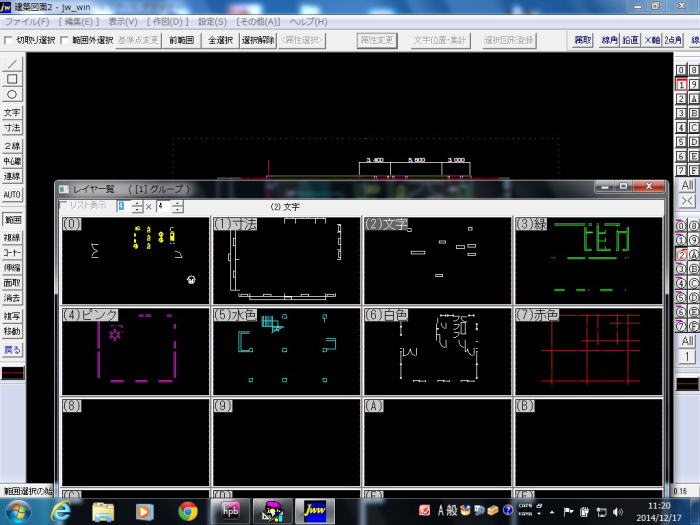Click the 線角 toolbar button
This screenshot has width=700, height=525.
609,40
